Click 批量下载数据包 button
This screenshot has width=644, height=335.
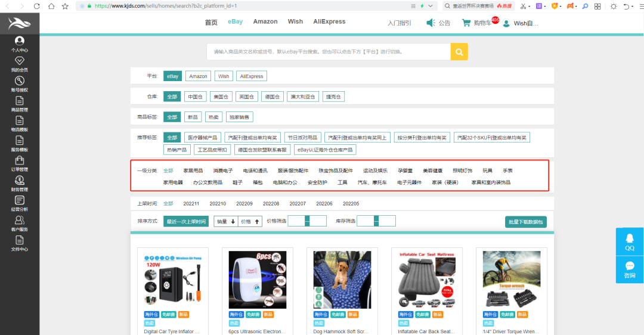(526, 222)
